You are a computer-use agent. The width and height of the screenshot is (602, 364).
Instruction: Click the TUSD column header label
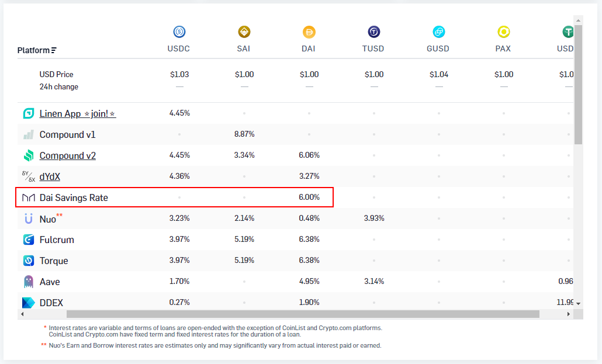pyautogui.click(x=373, y=48)
